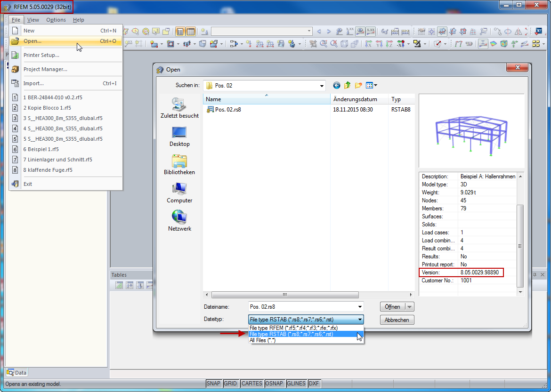Toggle SNAP in the status bar
The height and width of the screenshot is (392, 551).
pos(213,384)
